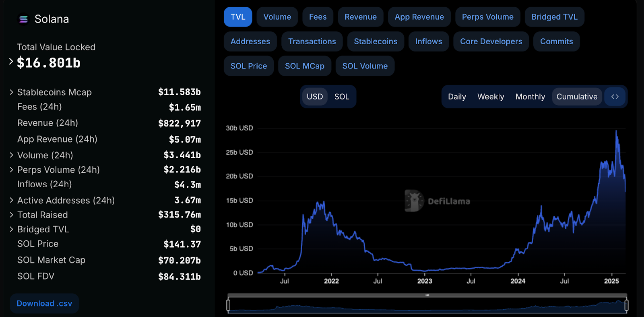Click the 30b USD y-axis label
The image size is (644, 317).
(x=239, y=128)
